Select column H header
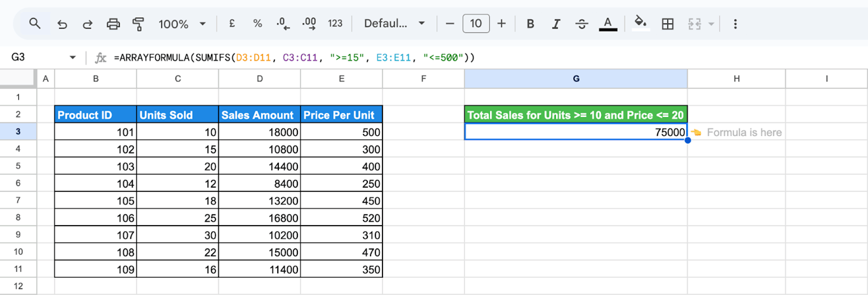Viewport: 868px width, 295px height. [736, 79]
